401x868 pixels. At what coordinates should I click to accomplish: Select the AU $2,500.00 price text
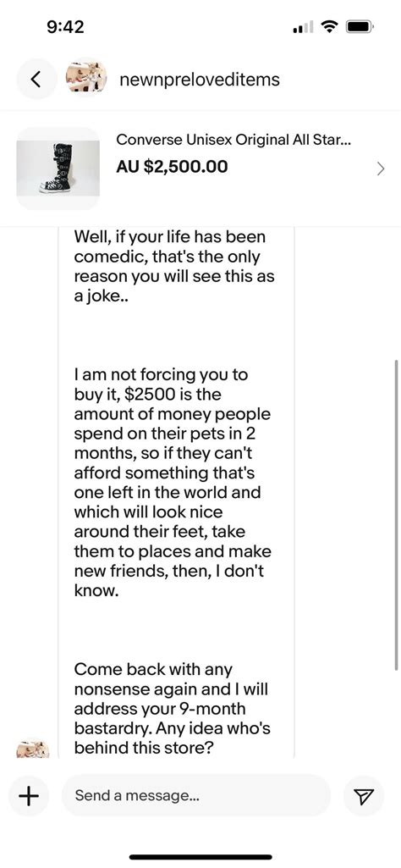172,167
